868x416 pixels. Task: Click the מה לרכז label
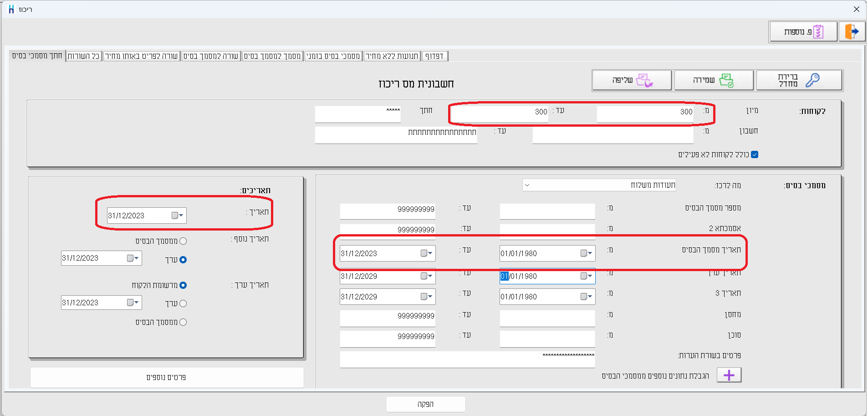pos(728,185)
